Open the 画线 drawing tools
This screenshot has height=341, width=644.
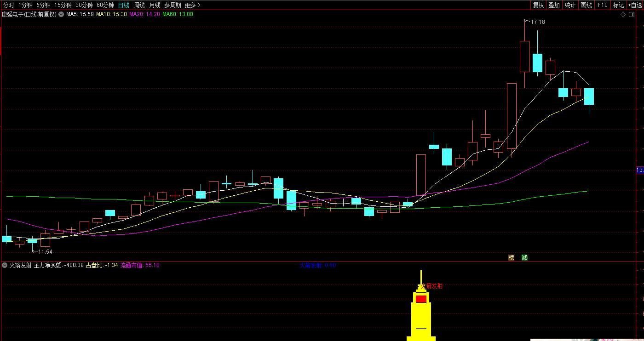click(x=586, y=5)
